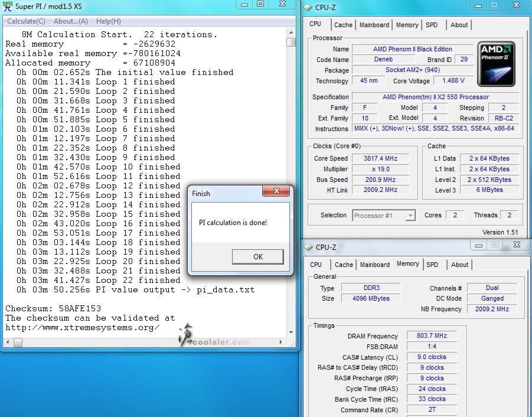Click the upper CPU-Z window title icon
This screenshot has width=532, height=417.
308,7
